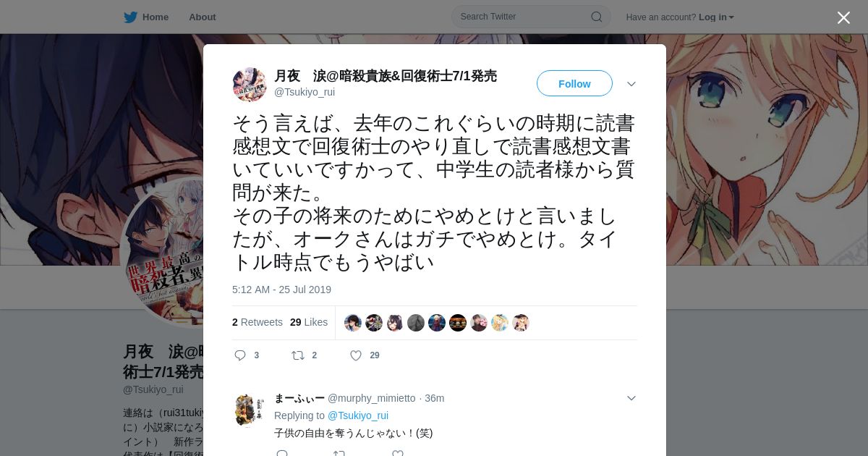868x456 pixels.
Task: Like the tweet with the heart icon
Action: tap(356, 355)
